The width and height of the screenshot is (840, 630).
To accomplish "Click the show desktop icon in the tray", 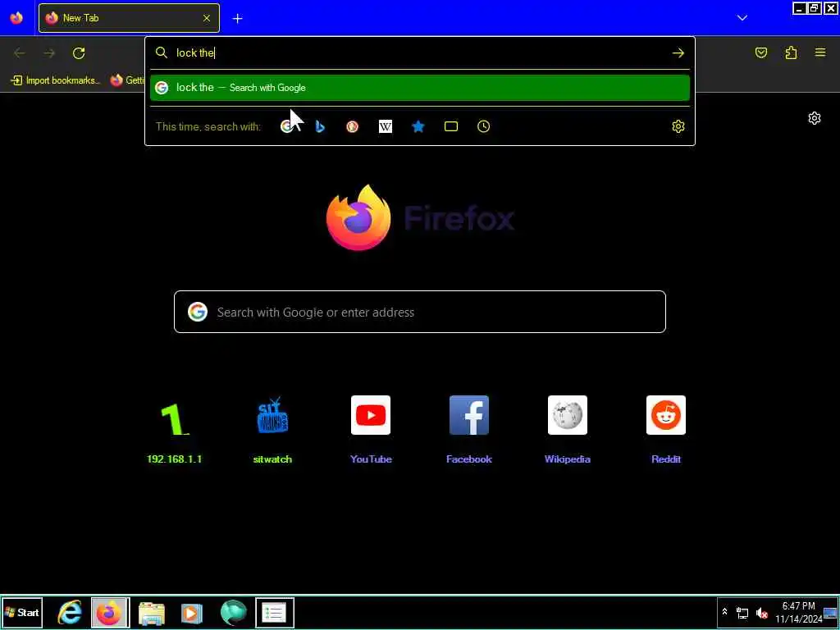I will (830, 613).
